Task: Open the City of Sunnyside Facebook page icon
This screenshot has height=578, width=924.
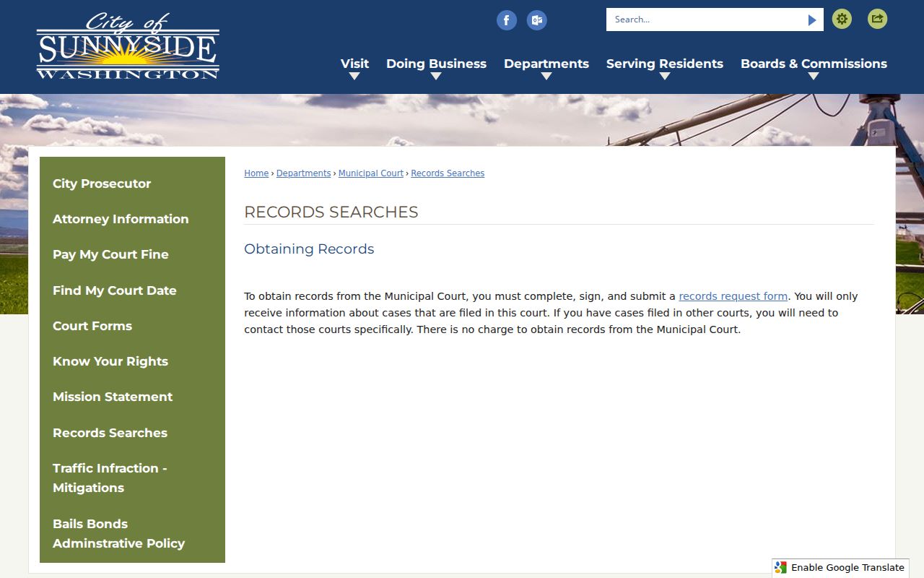Action: (507, 20)
